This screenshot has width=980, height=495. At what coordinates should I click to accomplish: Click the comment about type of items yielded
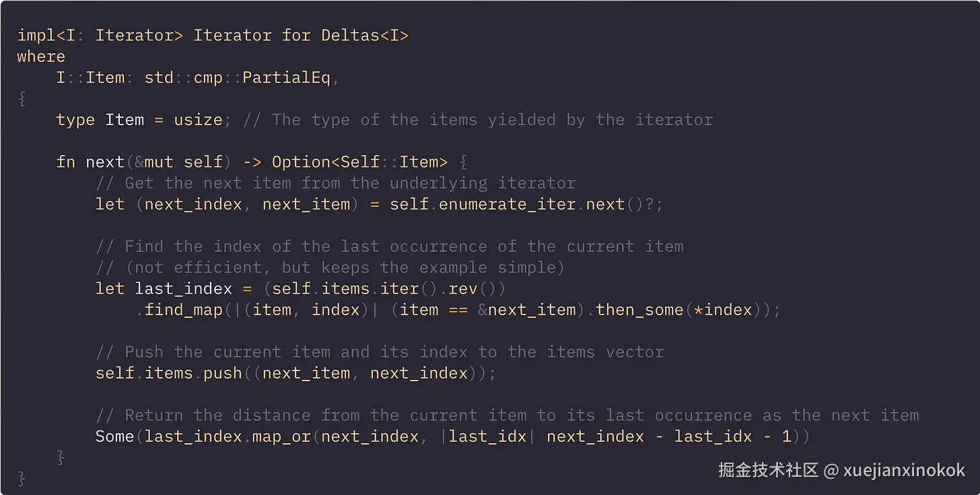click(478, 120)
